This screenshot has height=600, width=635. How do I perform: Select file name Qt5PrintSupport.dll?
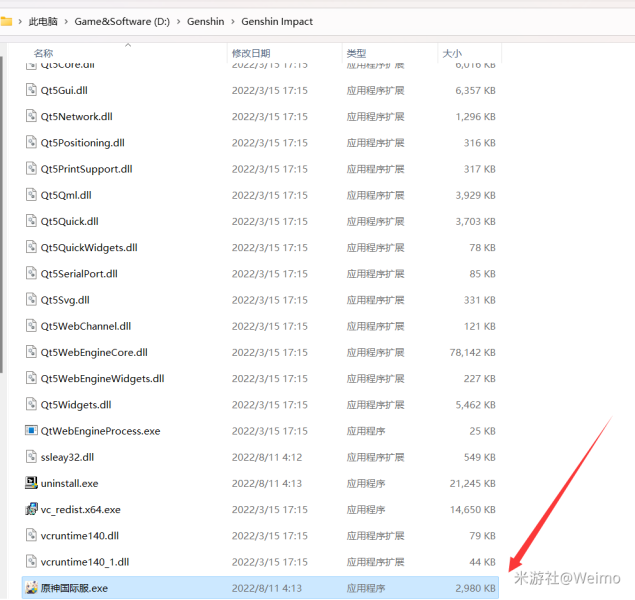87,169
